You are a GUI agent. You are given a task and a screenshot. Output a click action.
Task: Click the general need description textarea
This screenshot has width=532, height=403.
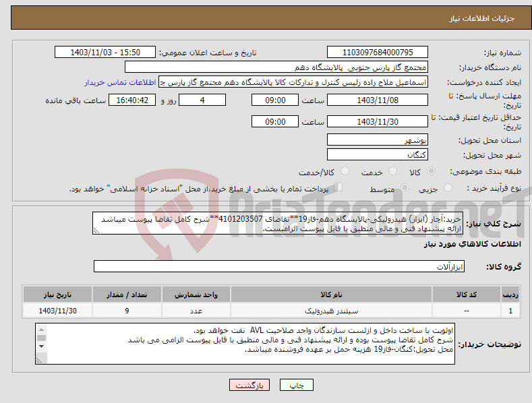[278, 223]
